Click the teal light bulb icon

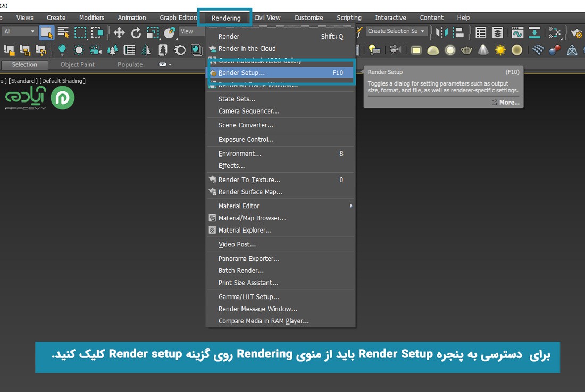coord(62,49)
